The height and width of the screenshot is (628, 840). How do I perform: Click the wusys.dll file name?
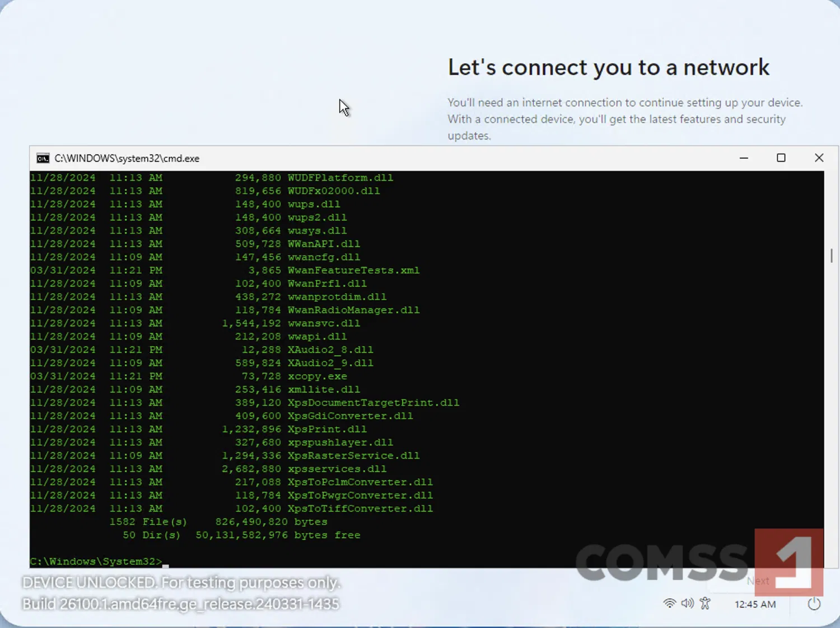coord(318,231)
